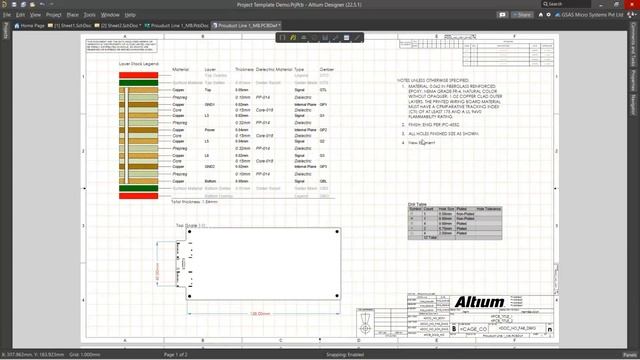Open the Tools menu
The image size is (640, 360).
click(x=89, y=15)
